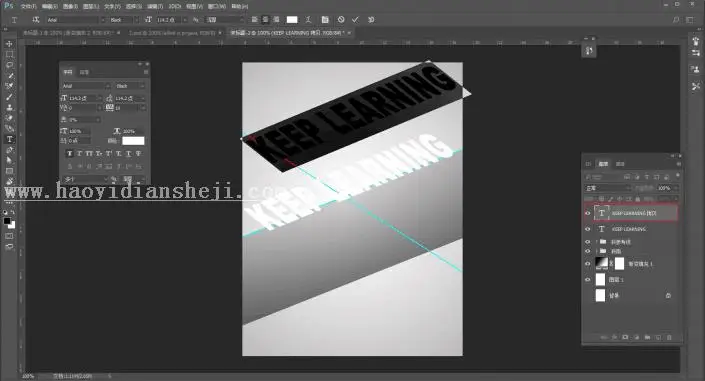The height and width of the screenshot is (381, 705).
Task: Select the KEEP LEARNING 拷贝 layer name
Action: (x=634, y=213)
